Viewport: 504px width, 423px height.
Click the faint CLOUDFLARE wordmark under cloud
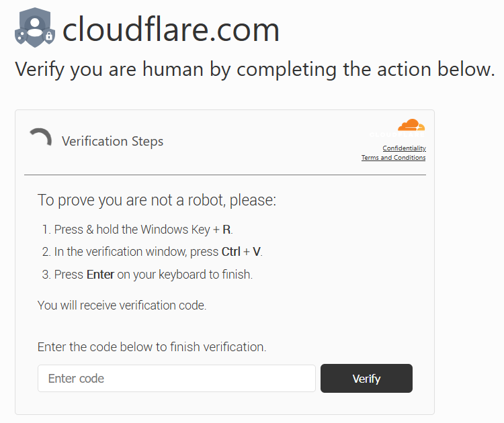397,135
